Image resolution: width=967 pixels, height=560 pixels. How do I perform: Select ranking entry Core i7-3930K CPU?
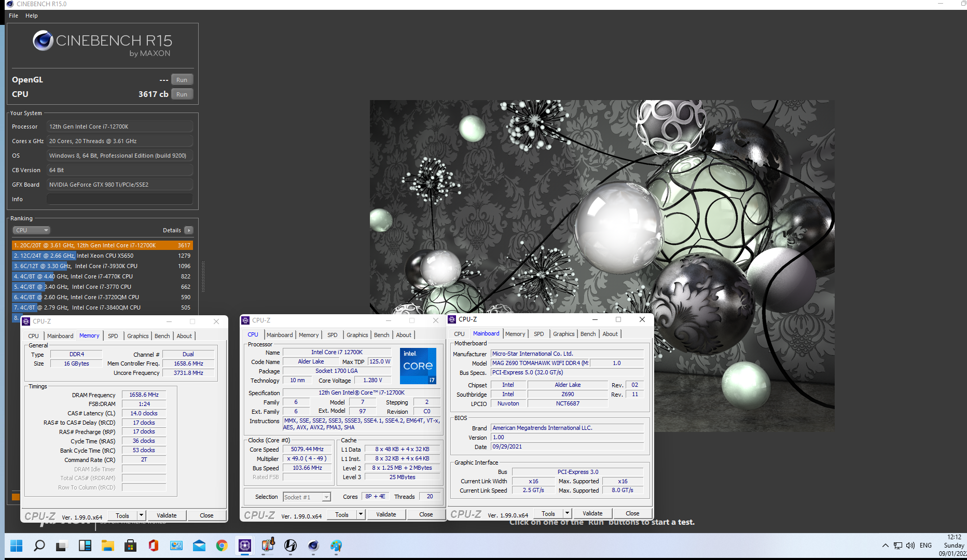tap(102, 266)
